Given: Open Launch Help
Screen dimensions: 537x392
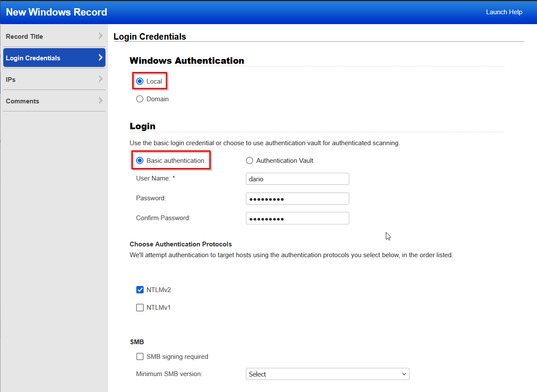Looking at the screenshot, I should (504, 12).
